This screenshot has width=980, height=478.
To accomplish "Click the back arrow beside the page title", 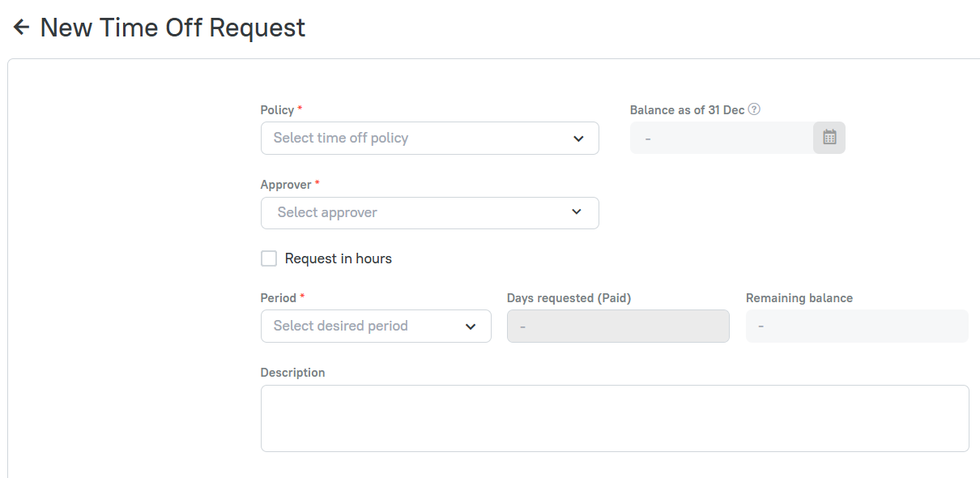I will tap(21, 28).
